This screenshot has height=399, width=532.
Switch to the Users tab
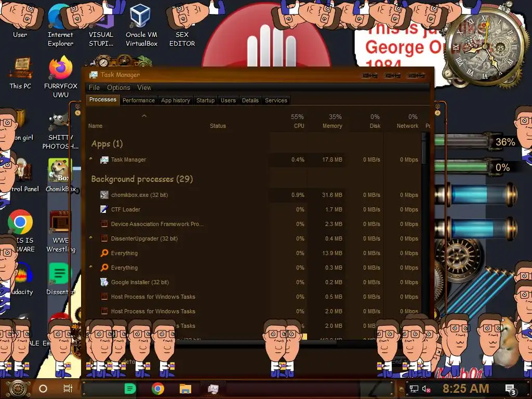pyautogui.click(x=228, y=100)
